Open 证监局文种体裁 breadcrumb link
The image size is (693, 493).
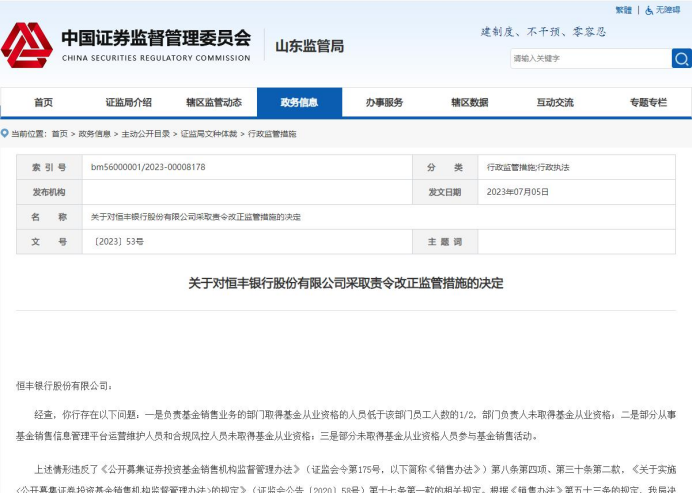[209, 134]
